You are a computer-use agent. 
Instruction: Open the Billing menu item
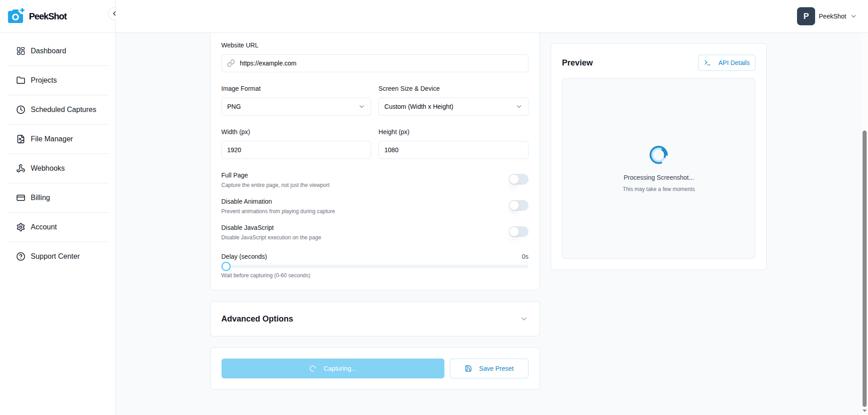pos(40,198)
